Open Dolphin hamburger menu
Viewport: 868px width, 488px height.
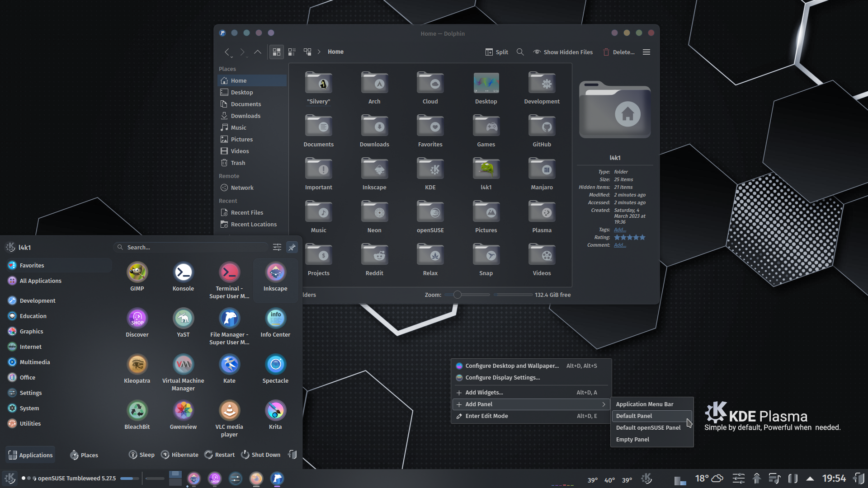tap(646, 52)
